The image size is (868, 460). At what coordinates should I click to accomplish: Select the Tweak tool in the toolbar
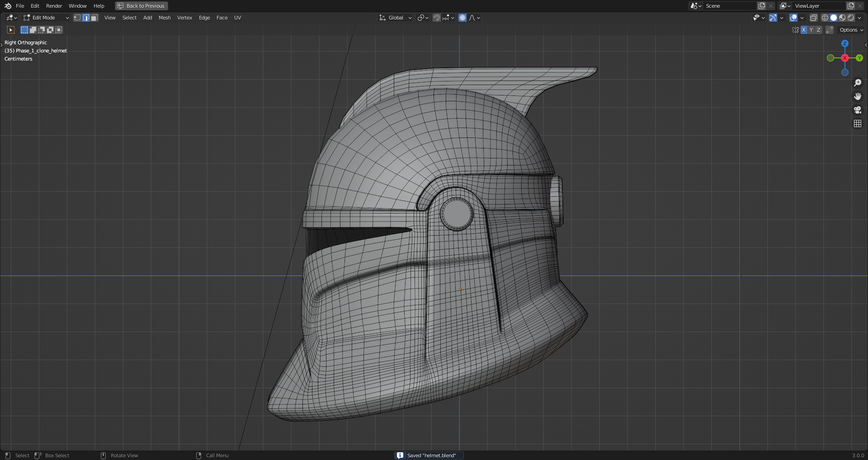pyautogui.click(x=10, y=30)
